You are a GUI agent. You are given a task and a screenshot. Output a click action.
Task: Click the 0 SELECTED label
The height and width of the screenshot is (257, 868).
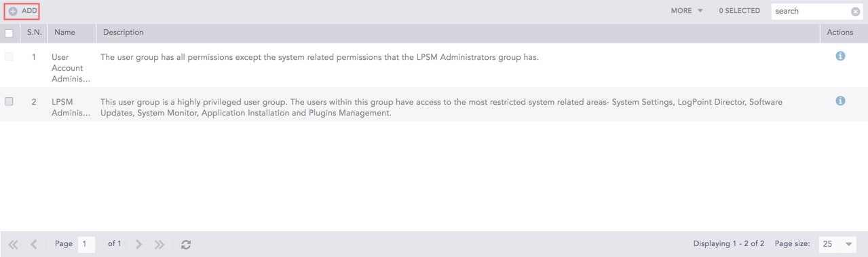pos(739,11)
